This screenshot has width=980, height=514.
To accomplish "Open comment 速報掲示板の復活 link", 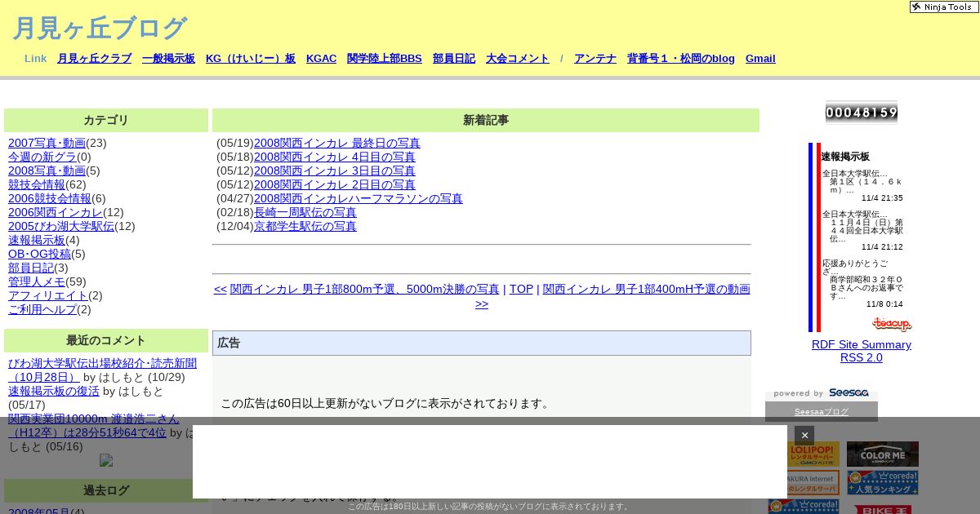I will click(x=54, y=391).
